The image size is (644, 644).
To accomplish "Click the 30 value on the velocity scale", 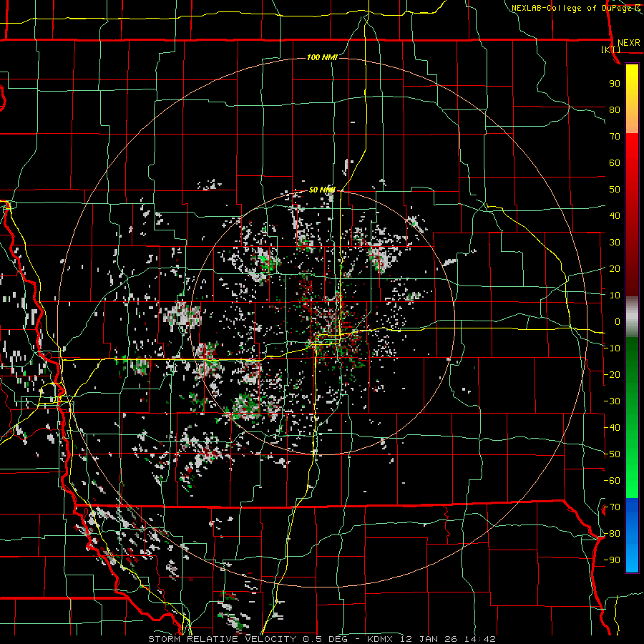I will pyautogui.click(x=615, y=243).
